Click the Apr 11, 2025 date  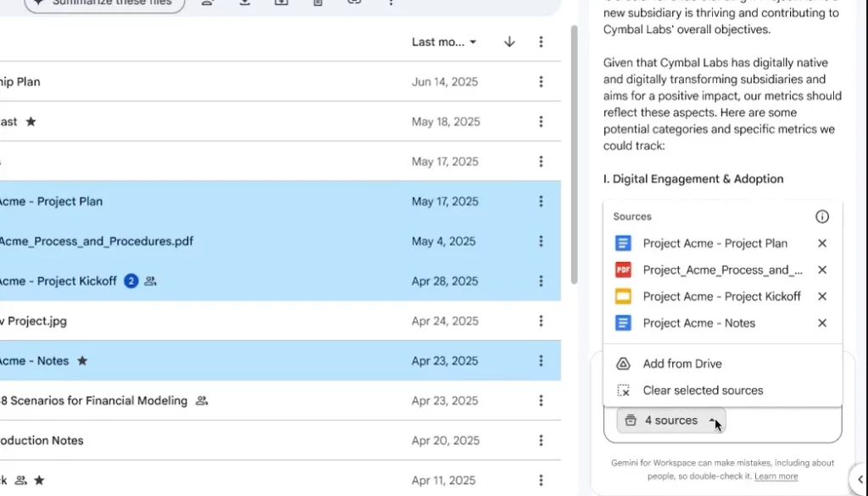444,481
